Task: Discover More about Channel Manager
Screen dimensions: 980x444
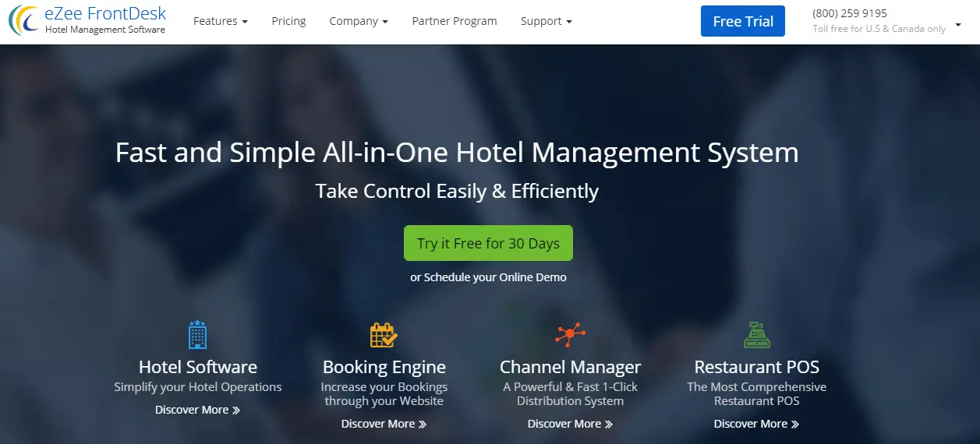Action: [571, 424]
